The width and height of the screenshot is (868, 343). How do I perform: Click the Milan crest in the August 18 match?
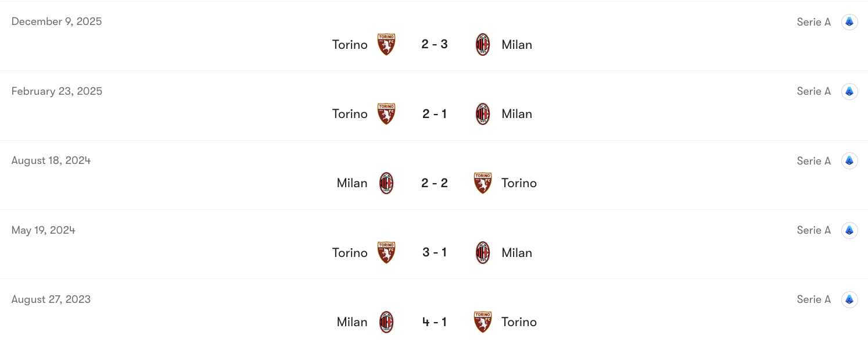click(385, 183)
